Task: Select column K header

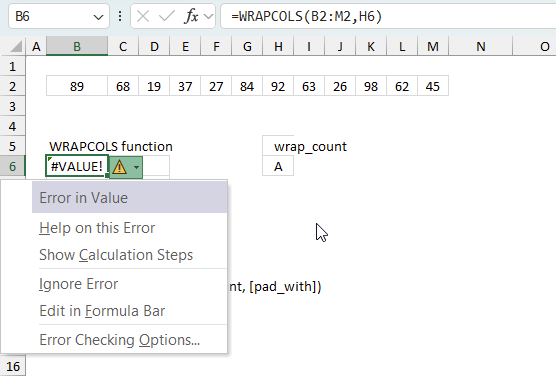Action: click(371, 46)
